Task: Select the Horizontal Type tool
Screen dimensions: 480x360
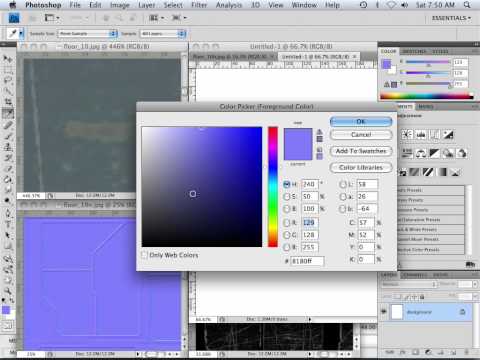Action: point(7,224)
